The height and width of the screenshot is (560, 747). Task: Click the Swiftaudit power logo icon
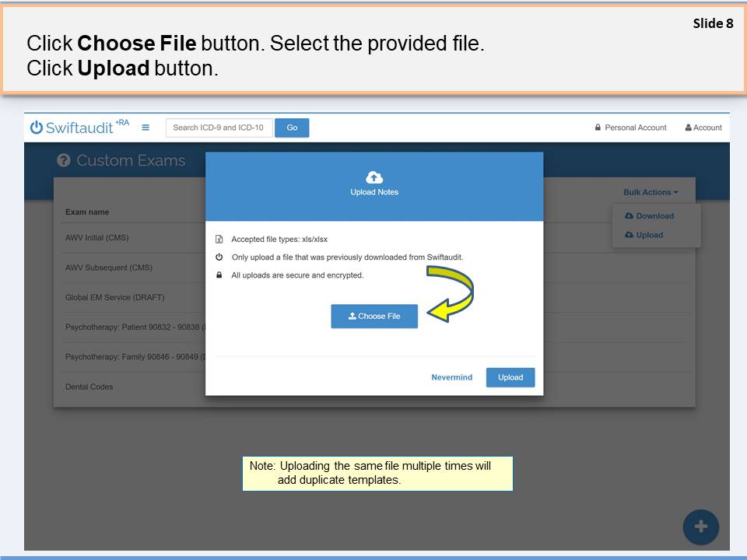[37, 128]
